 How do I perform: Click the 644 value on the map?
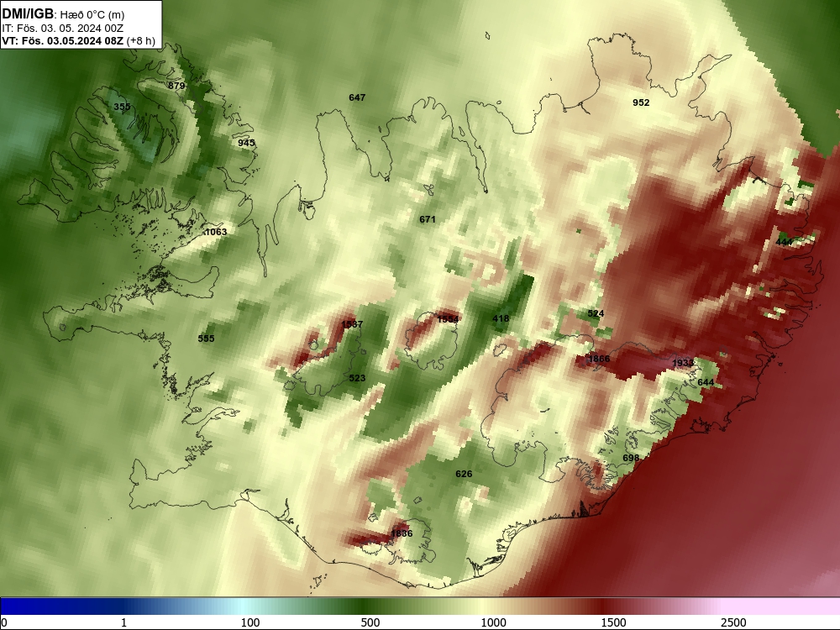tap(706, 382)
